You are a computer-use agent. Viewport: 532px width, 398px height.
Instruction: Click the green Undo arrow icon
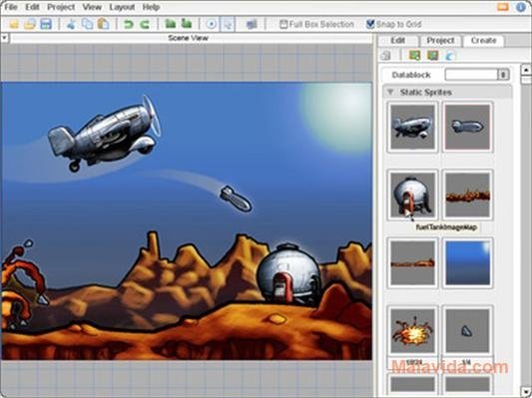[x=129, y=24]
